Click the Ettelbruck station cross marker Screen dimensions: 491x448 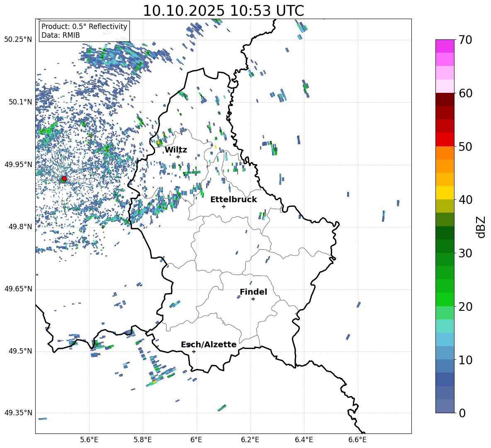point(224,206)
